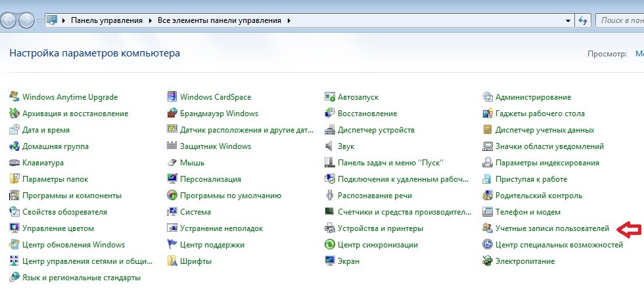Select the Панель управления breadcrumb
This screenshot has height=296, width=644.
click(106, 20)
